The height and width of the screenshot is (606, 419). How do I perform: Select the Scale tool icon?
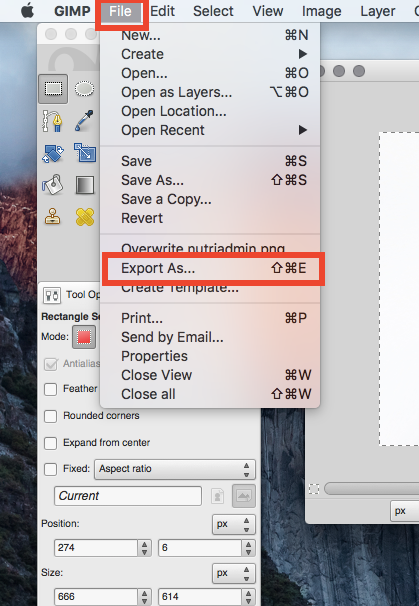click(85, 153)
